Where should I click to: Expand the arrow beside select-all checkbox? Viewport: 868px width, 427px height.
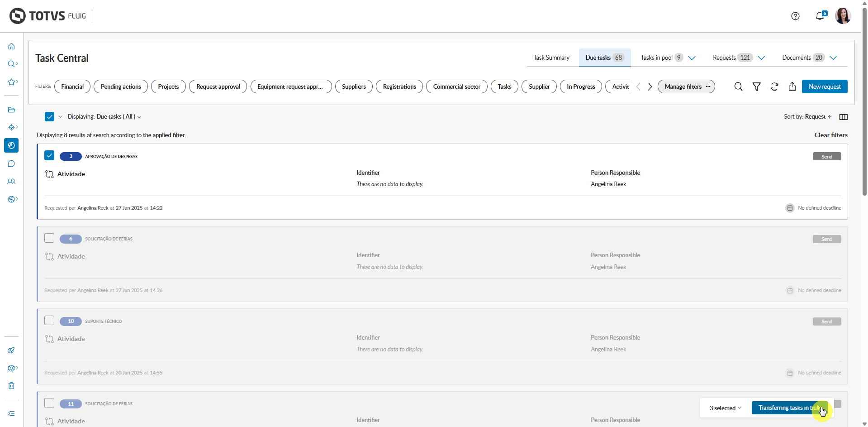click(x=60, y=117)
